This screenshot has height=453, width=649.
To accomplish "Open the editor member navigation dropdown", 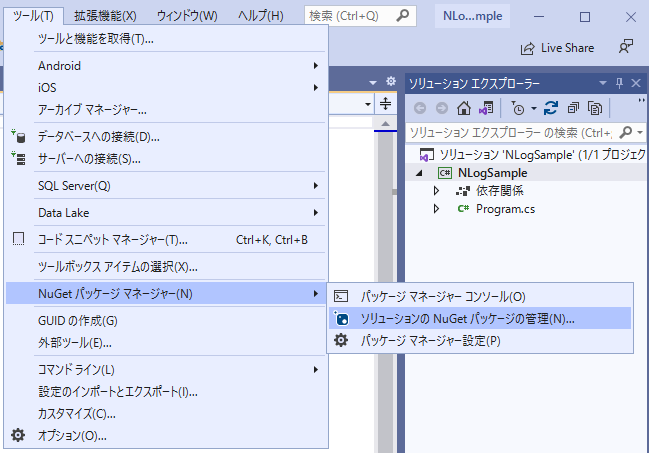I will [x=368, y=104].
